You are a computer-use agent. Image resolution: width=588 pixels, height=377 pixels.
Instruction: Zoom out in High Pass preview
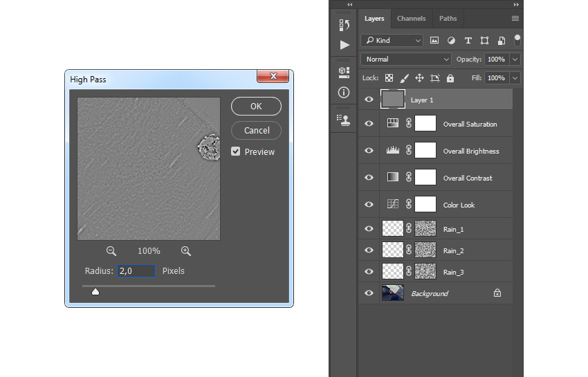pos(111,251)
